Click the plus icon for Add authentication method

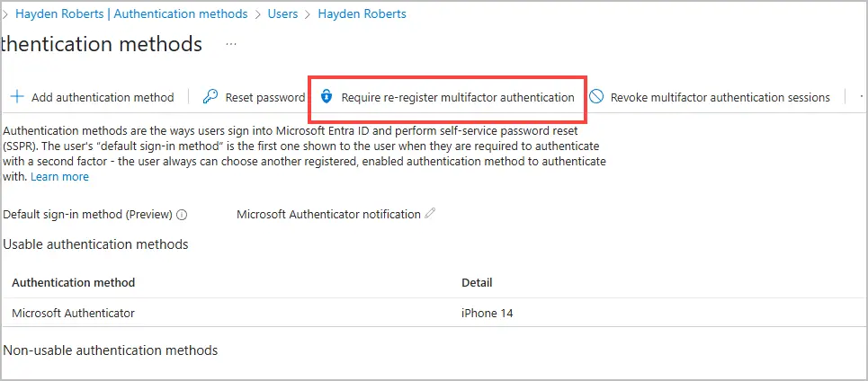pos(17,97)
